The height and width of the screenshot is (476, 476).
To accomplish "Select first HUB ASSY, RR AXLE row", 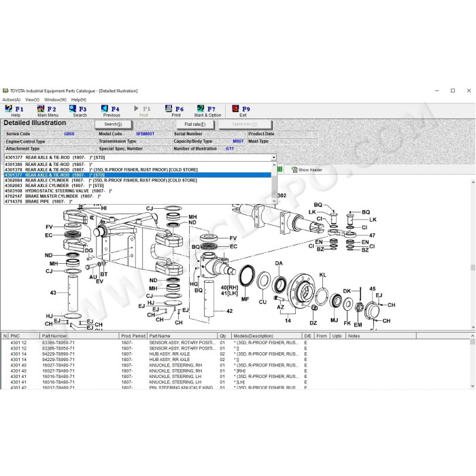I will (235, 354).
